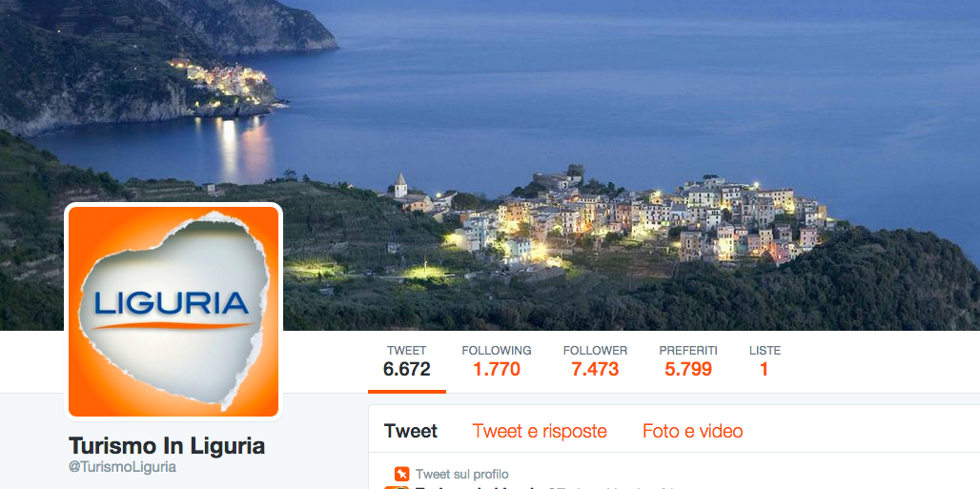
Task: Open LISTE showing 1 list
Action: (x=765, y=361)
